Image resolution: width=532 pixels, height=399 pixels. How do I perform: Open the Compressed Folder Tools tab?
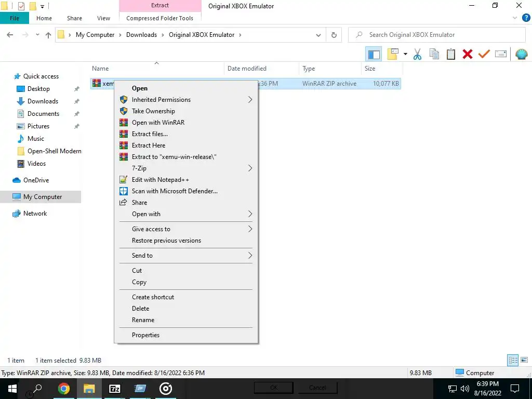(x=160, y=18)
